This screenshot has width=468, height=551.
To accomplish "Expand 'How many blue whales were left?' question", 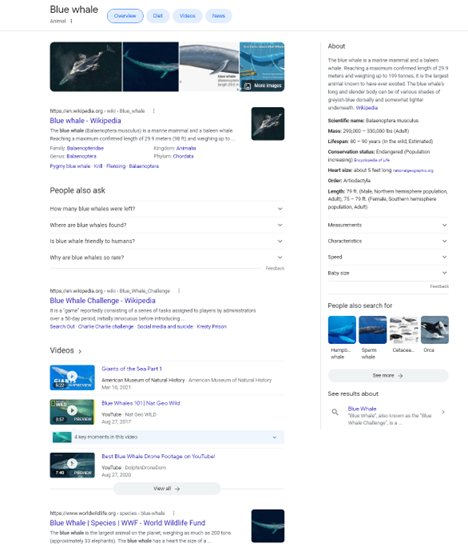I will click(167, 209).
